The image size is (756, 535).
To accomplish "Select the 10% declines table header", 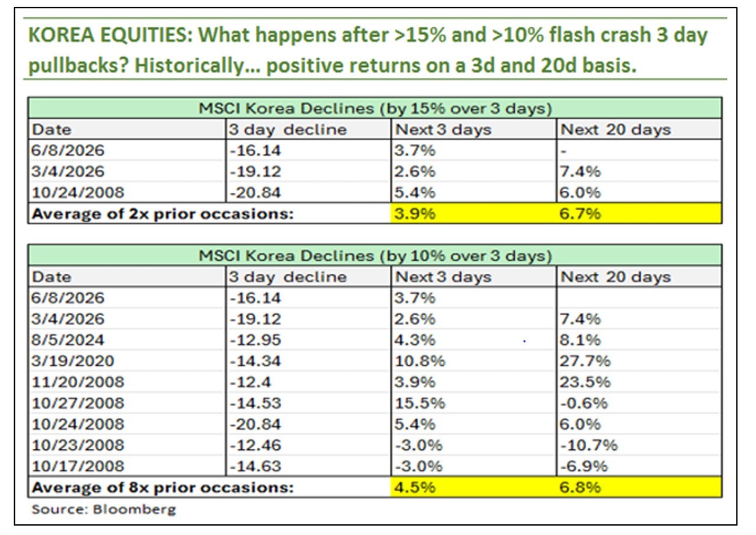I will pos(375,256).
